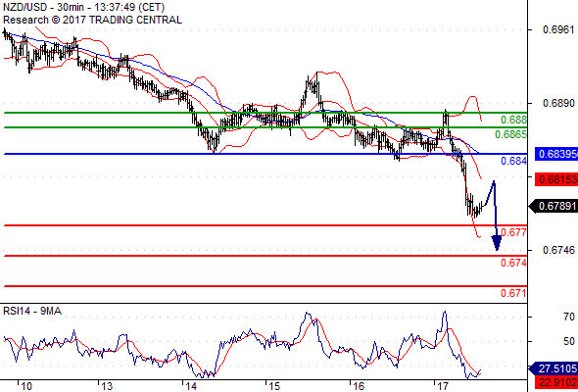Screen dimensions: 578x392
Task: Click the red 0.68153 price label
Action: [x=556, y=180]
